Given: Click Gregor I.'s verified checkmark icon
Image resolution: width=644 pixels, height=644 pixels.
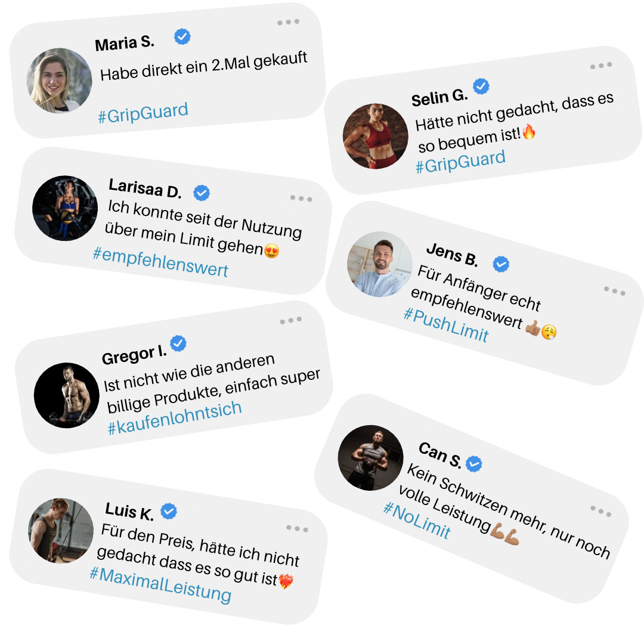Looking at the screenshot, I should [x=178, y=343].
